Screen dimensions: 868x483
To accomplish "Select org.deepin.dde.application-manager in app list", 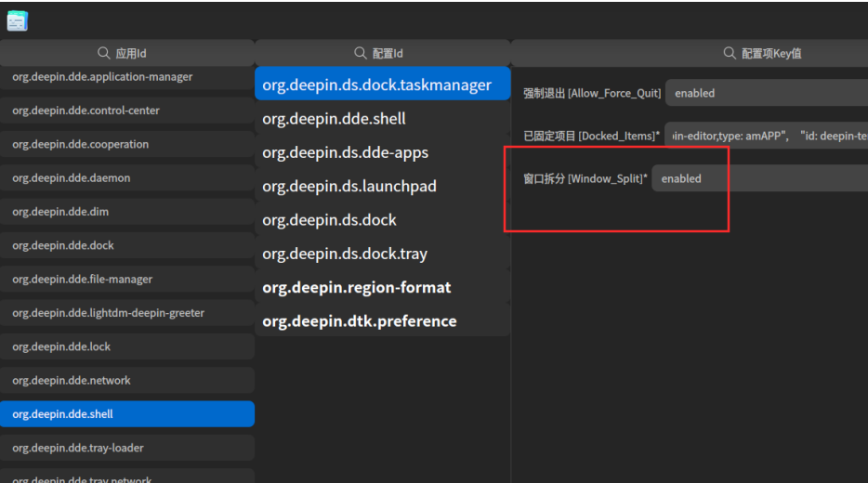I will point(127,77).
